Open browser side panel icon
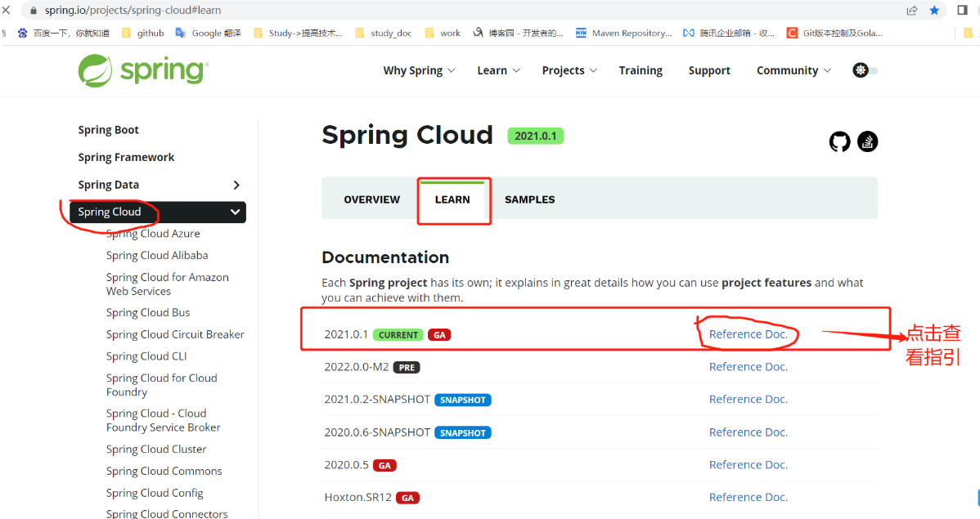980x519 pixels. click(x=963, y=10)
